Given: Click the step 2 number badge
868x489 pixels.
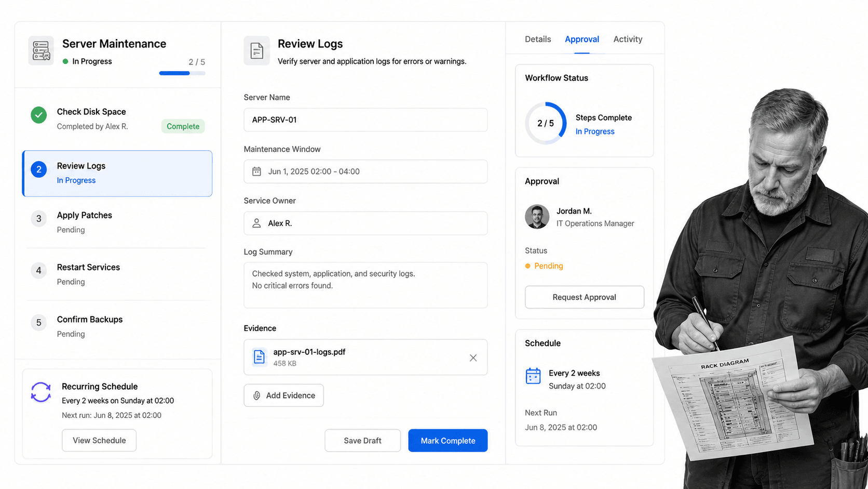Looking at the screenshot, I should [x=38, y=169].
